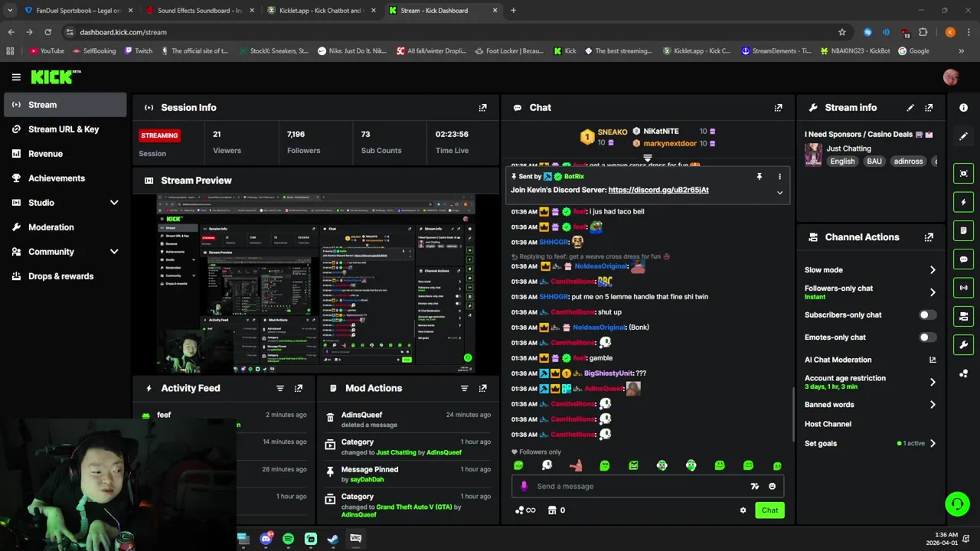This screenshot has width=980, height=551.
Task: Open Achievements in the sidebar
Action: pos(65,178)
